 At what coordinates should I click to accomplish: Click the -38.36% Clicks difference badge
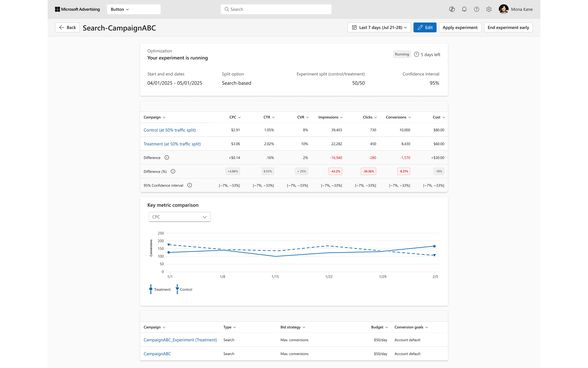[x=369, y=171]
